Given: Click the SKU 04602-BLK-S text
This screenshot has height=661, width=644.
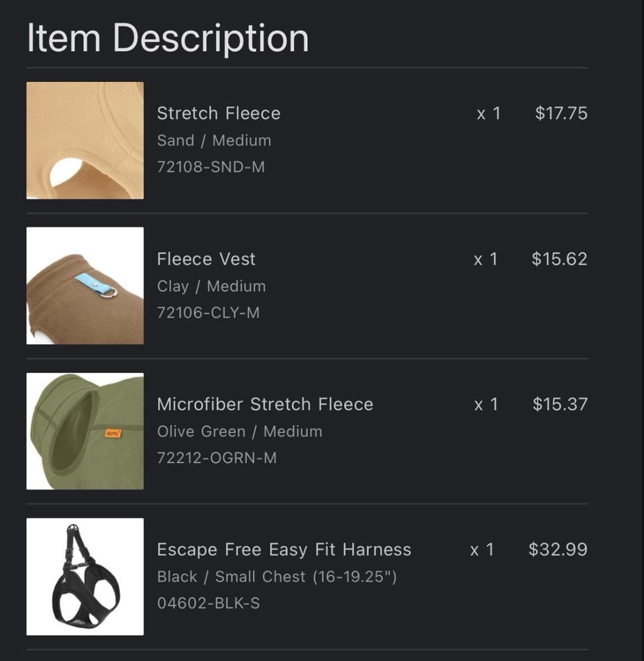Looking at the screenshot, I should coord(208,603).
